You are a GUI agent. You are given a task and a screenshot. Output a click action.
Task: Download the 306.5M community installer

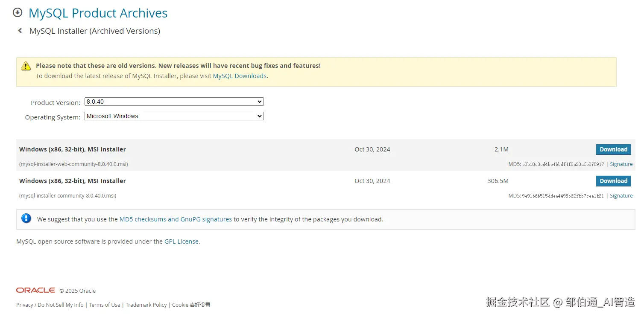click(613, 181)
